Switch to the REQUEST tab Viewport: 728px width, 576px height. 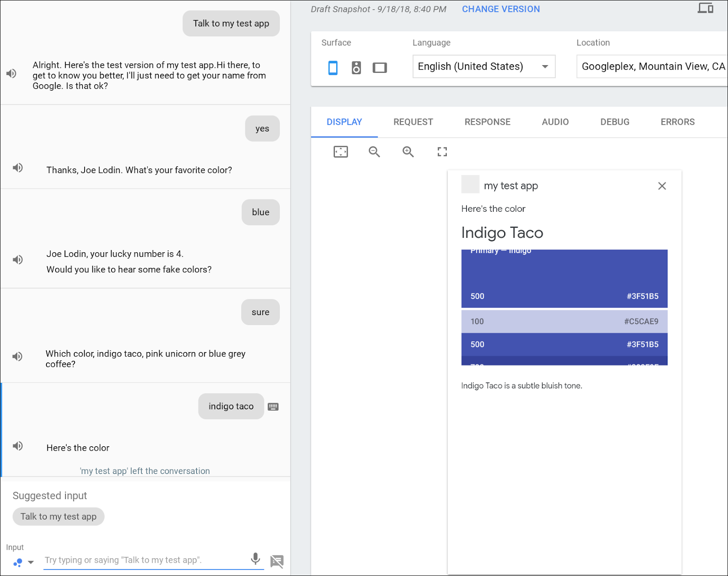413,122
